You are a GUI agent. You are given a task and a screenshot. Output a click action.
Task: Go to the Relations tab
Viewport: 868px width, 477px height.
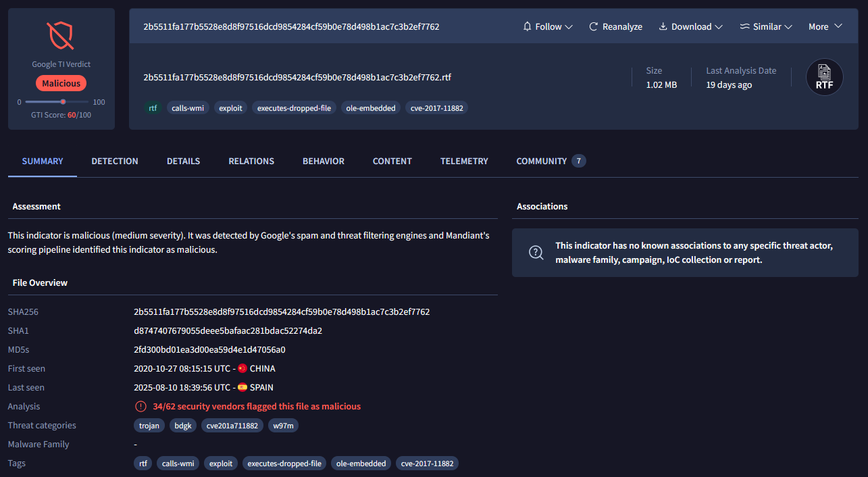251,161
